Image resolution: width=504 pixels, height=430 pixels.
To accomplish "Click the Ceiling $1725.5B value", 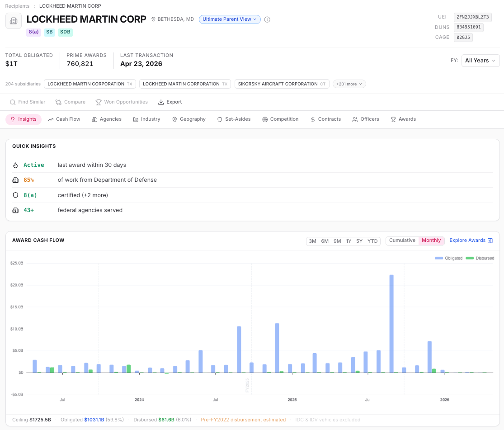I will 40,420.
